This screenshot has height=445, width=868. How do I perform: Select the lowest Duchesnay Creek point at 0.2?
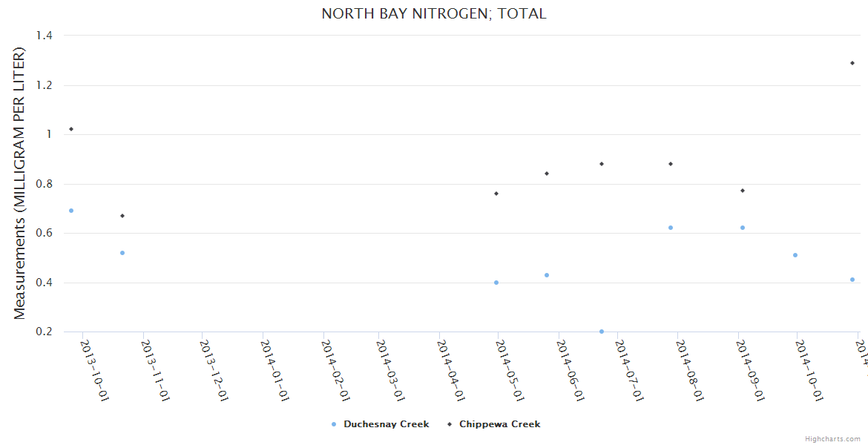tap(602, 332)
